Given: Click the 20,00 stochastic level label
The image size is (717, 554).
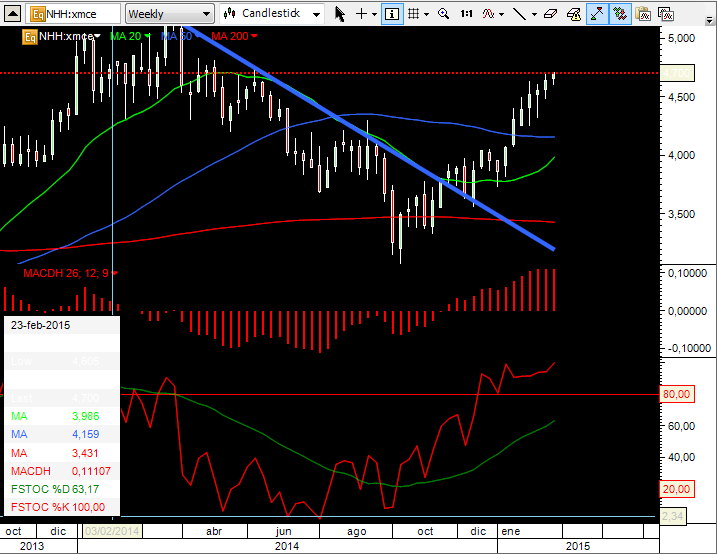Looking at the screenshot, I should (x=677, y=489).
